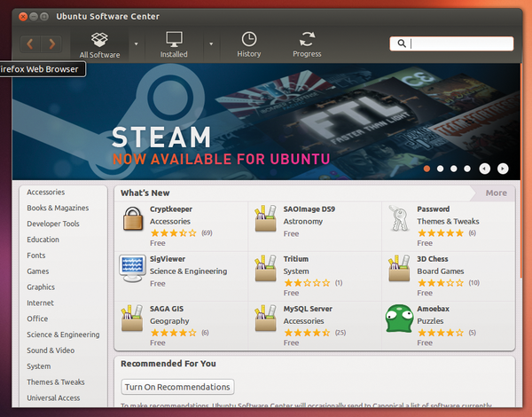Open the Password app title

pos(434,209)
